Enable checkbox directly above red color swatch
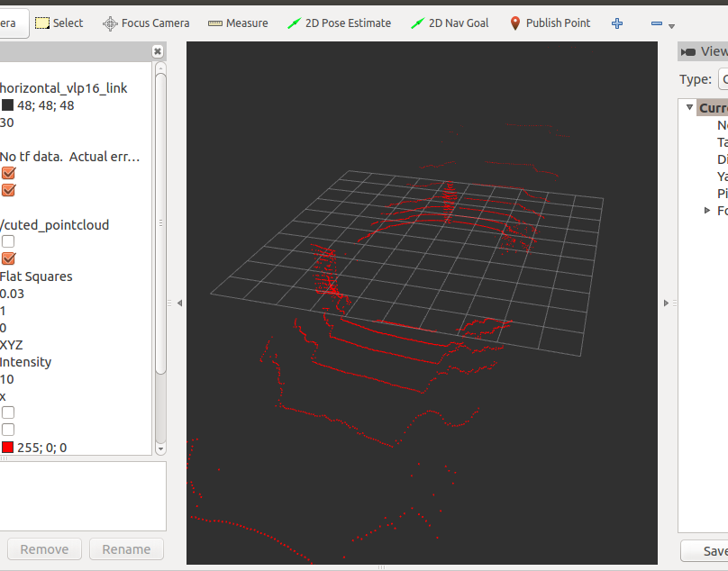Image resolution: width=728 pixels, height=571 pixels. click(x=8, y=430)
